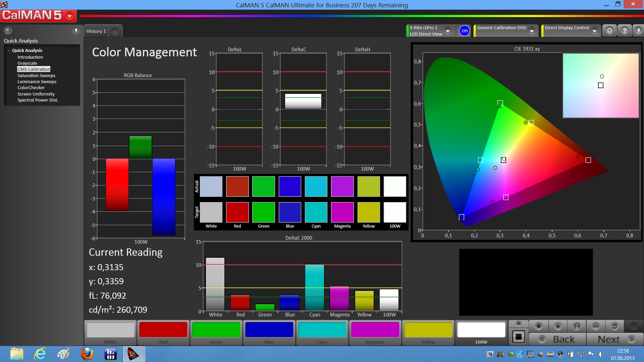Select Saturation Sweeps in the Quick Analysis list
This screenshot has height=362, width=644.
click(36, 75)
